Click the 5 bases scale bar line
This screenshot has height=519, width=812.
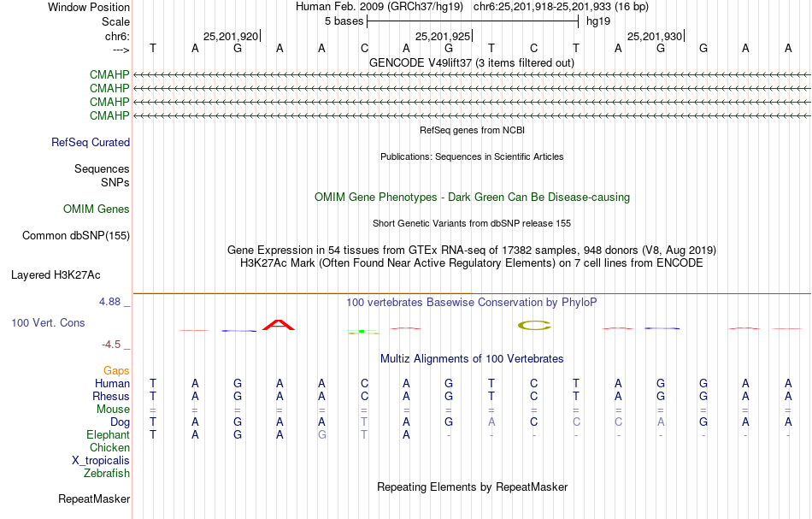473,21
